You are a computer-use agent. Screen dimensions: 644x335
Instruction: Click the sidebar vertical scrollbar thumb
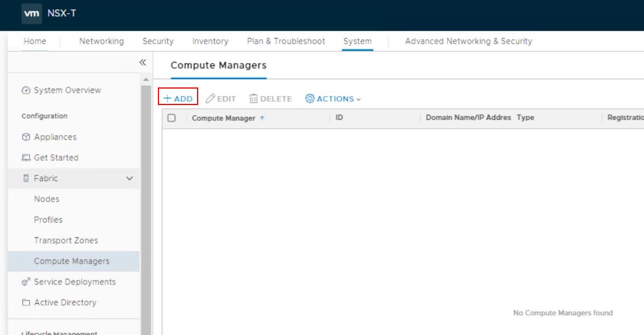coord(146,210)
